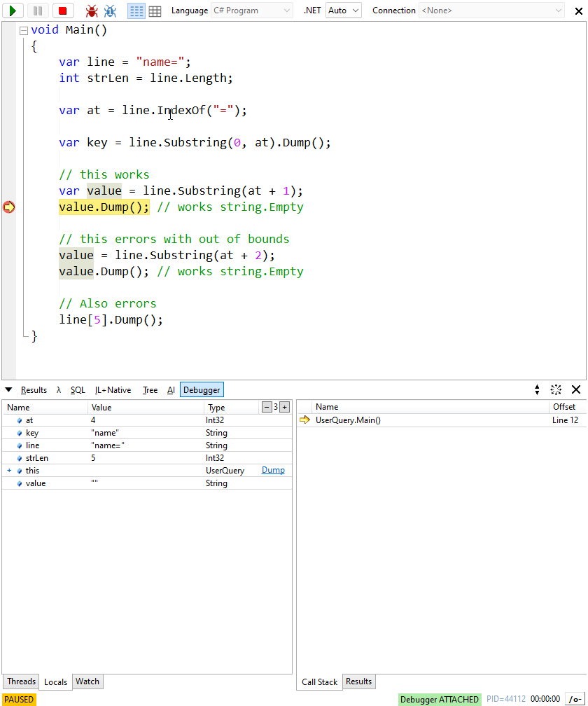Click the highlighted value.Dump() code line

[104, 207]
